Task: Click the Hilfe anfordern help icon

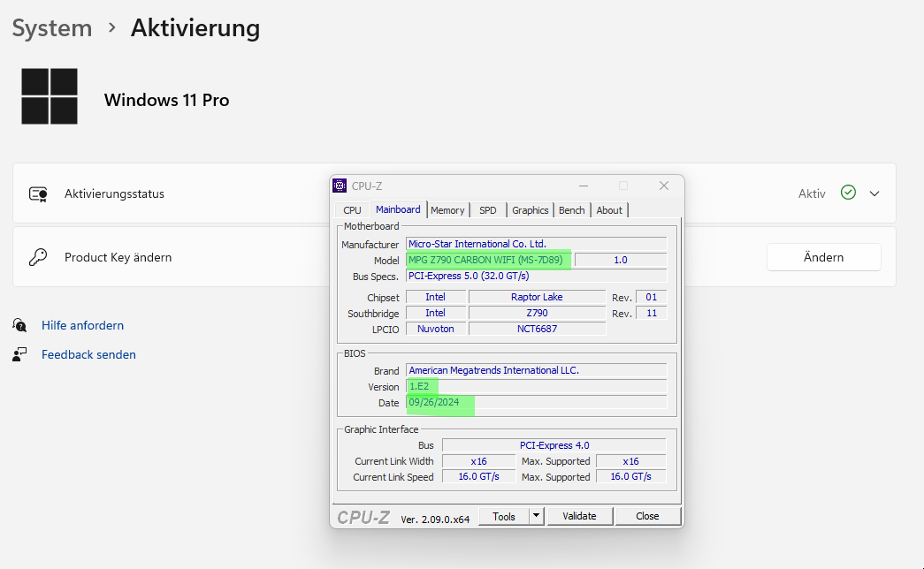Action: pos(19,325)
